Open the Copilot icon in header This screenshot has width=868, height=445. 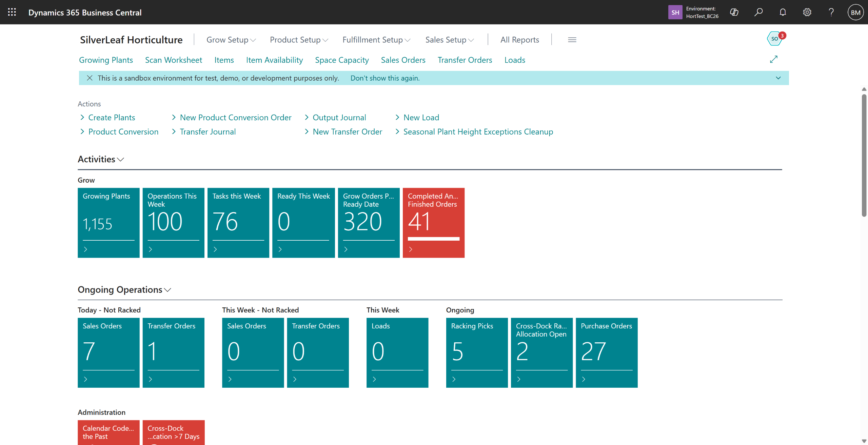tap(734, 13)
